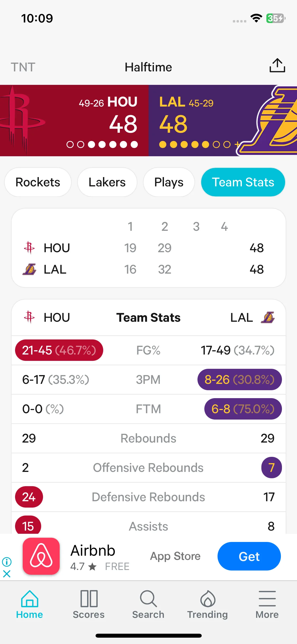The height and width of the screenshot is (644, 297).
Task: Tap the share icon at top right
Action: pos(277,66)
